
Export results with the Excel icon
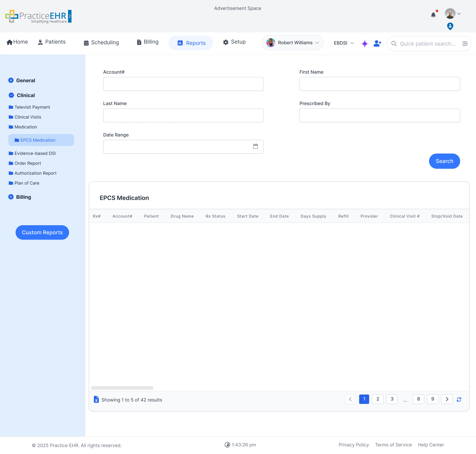96,399
